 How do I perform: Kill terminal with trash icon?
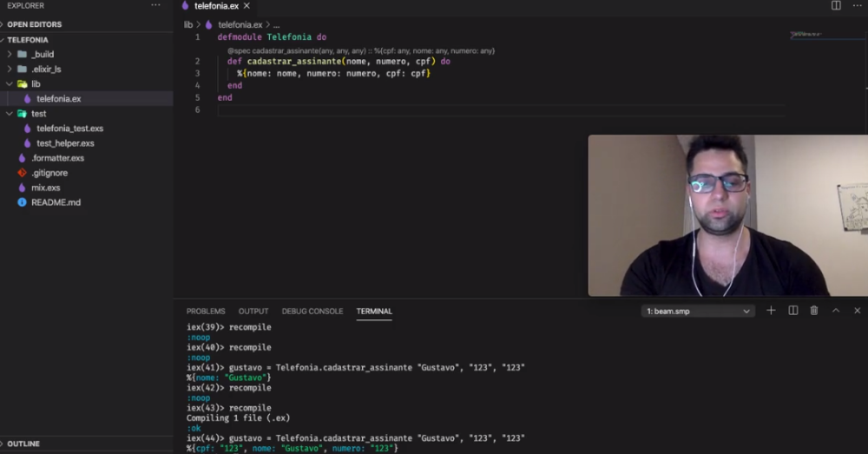pyautogui.click(x=814, y=311)
